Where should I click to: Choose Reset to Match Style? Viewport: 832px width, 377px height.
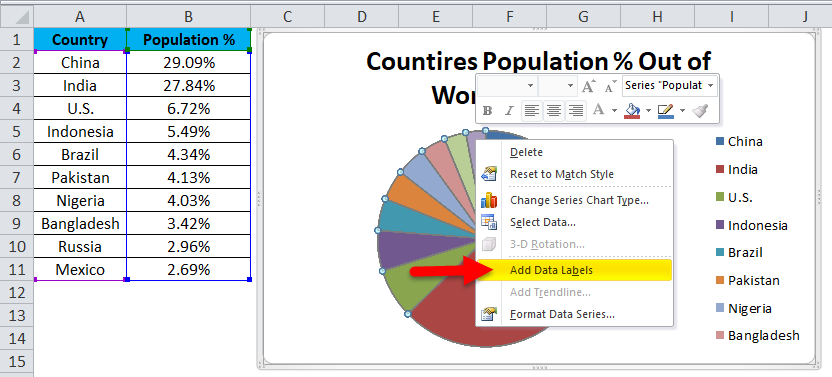tap(575, 174)
